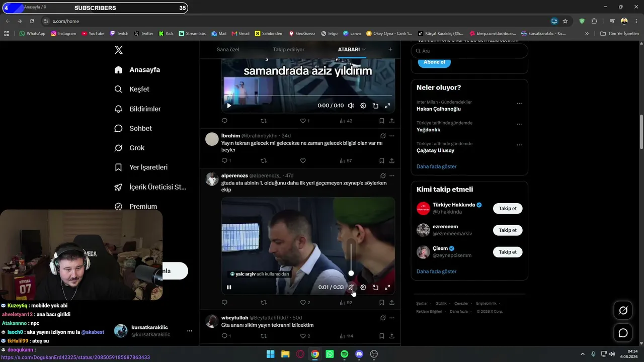Follow Türkiye Hakkında with Takip et

point(508,208)
